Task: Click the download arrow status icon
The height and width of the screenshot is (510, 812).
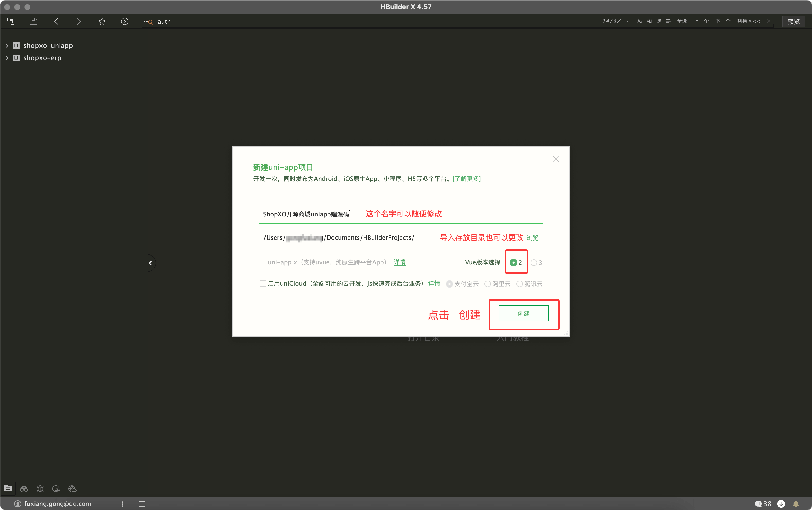Action: pos(781,504)
